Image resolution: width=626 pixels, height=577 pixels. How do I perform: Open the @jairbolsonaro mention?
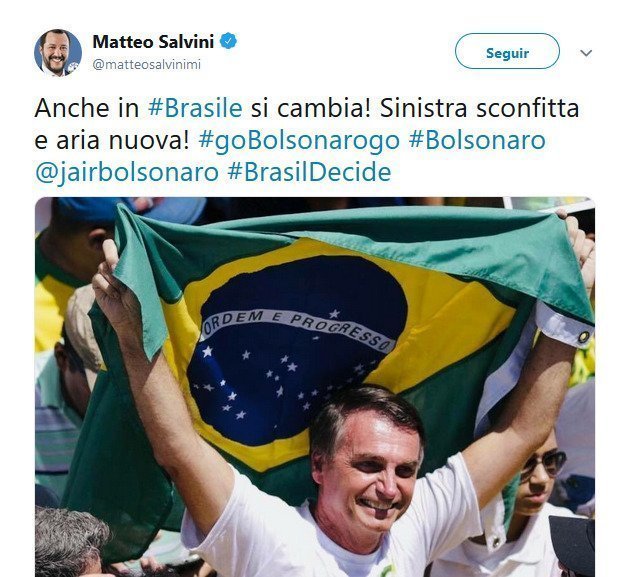tap(127, 173)
